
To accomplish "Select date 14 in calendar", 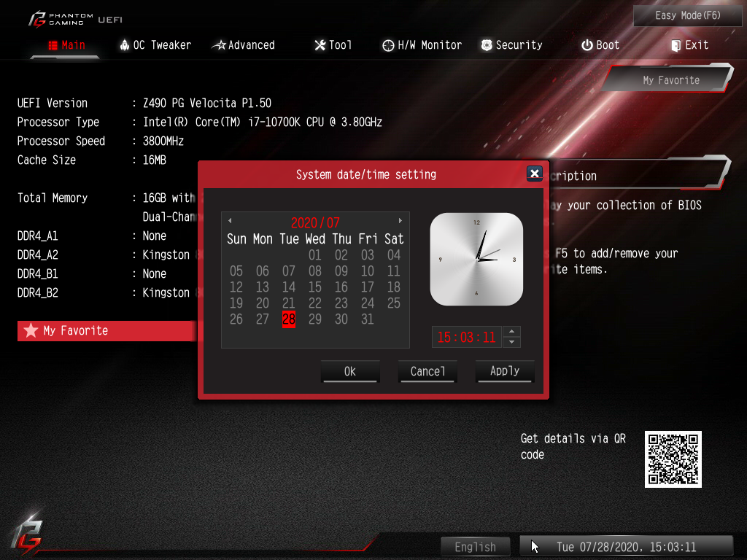I will 289,287.
